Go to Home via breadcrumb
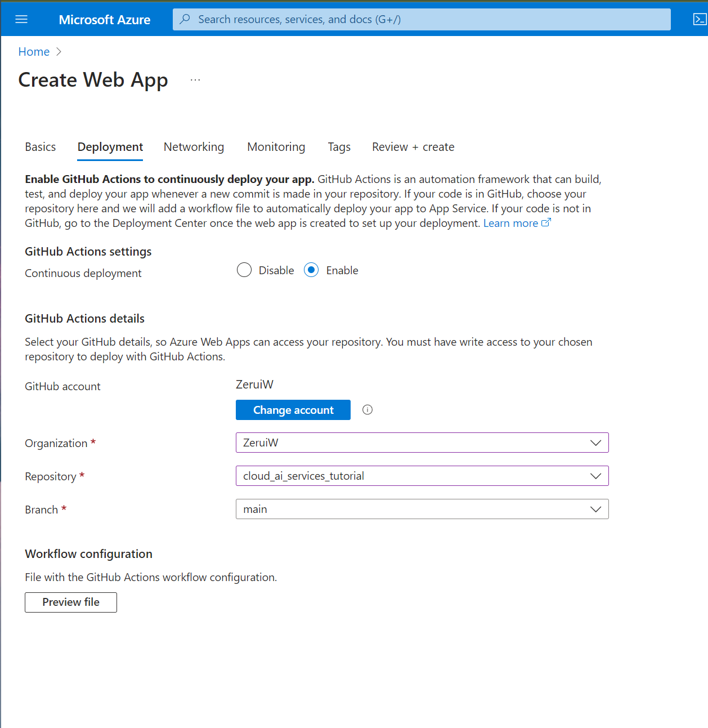 coord(34,52)
